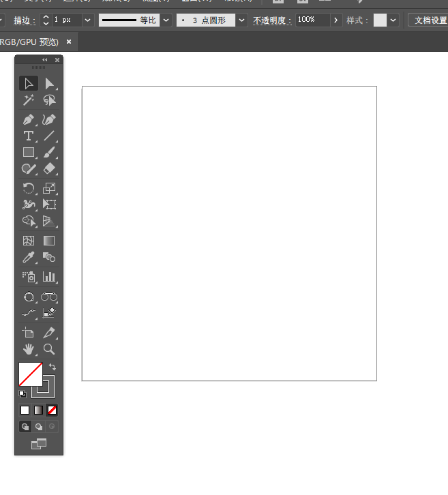Viewport: 448px width, 495px height.
Task: Select the Eyedropper tool
Action: (x=29, y=257)
